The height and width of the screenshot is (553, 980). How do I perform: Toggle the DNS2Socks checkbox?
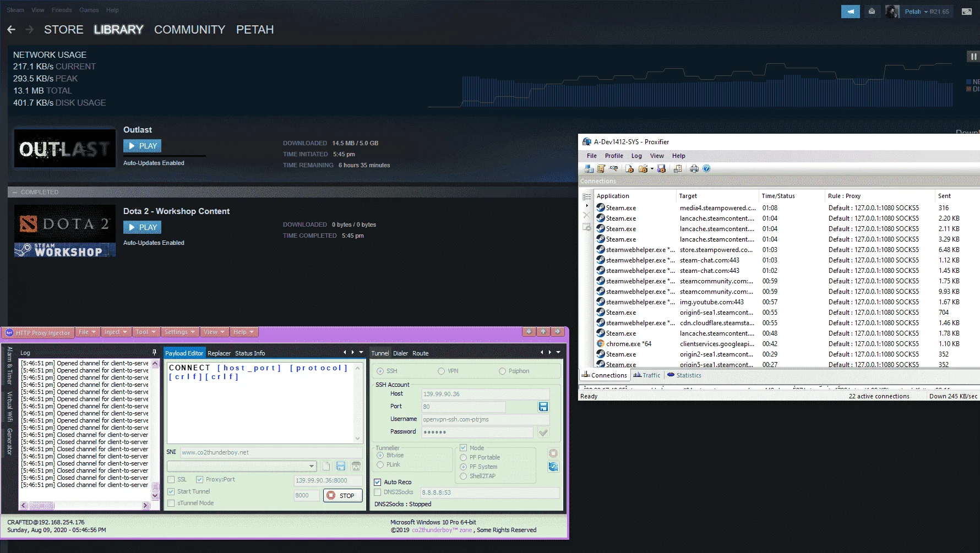click(378, 492)
